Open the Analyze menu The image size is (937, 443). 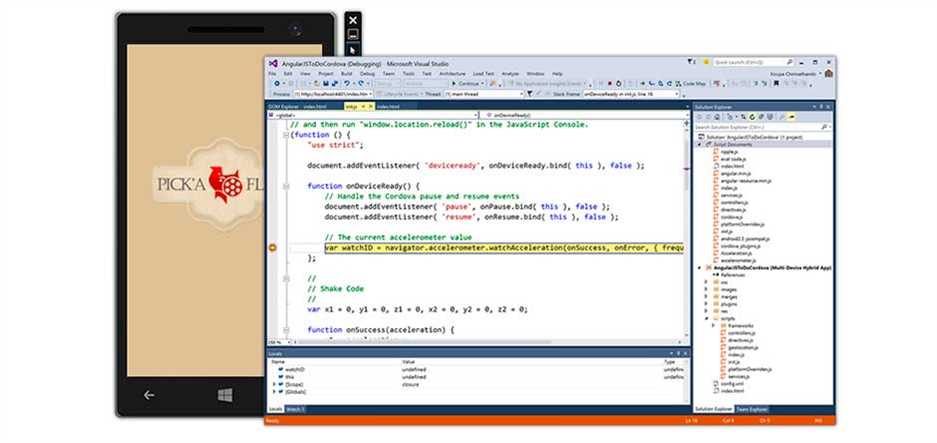pos(510,74)
